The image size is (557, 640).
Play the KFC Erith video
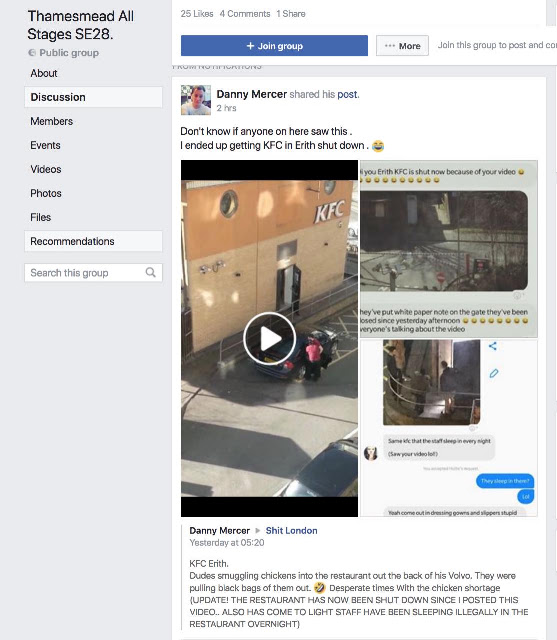click(x=269, y=338)
